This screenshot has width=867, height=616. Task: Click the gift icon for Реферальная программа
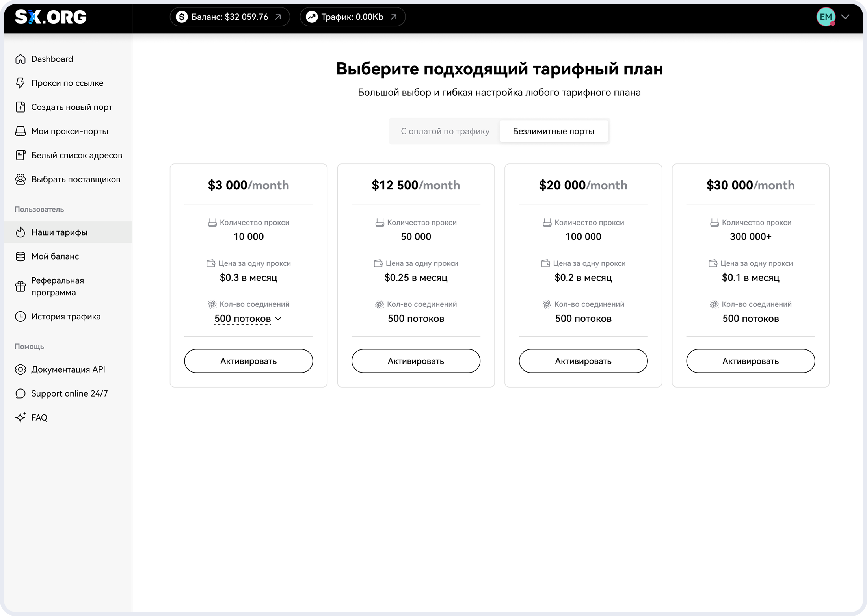20,286
